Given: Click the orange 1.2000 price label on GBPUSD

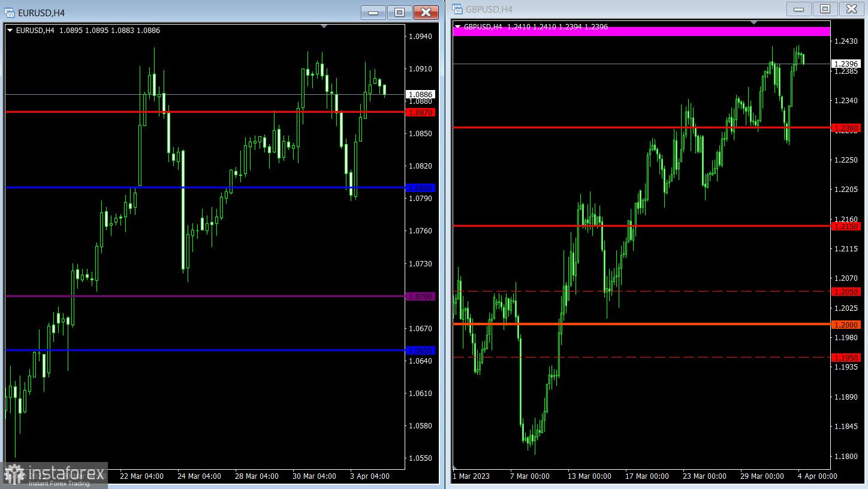Looking at the screenshot, I should coord(846,325).
